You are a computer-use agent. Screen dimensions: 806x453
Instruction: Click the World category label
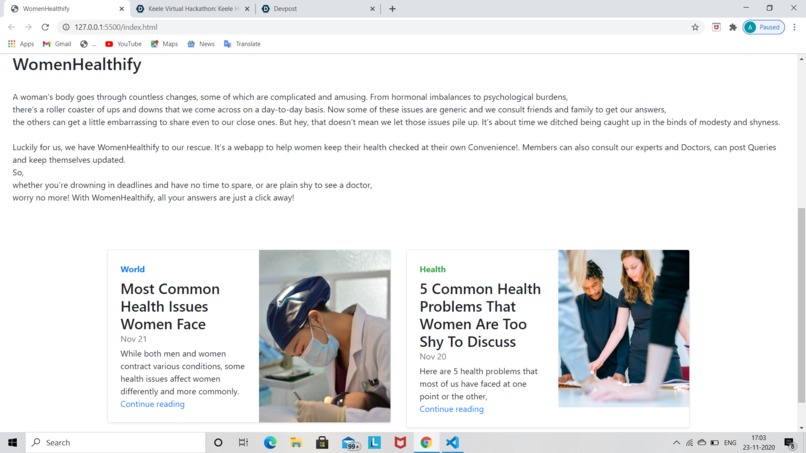tap(133, 269)
